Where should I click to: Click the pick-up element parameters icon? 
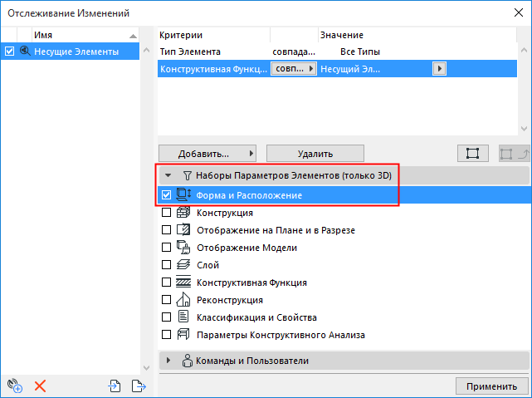[x=472, y=154]
